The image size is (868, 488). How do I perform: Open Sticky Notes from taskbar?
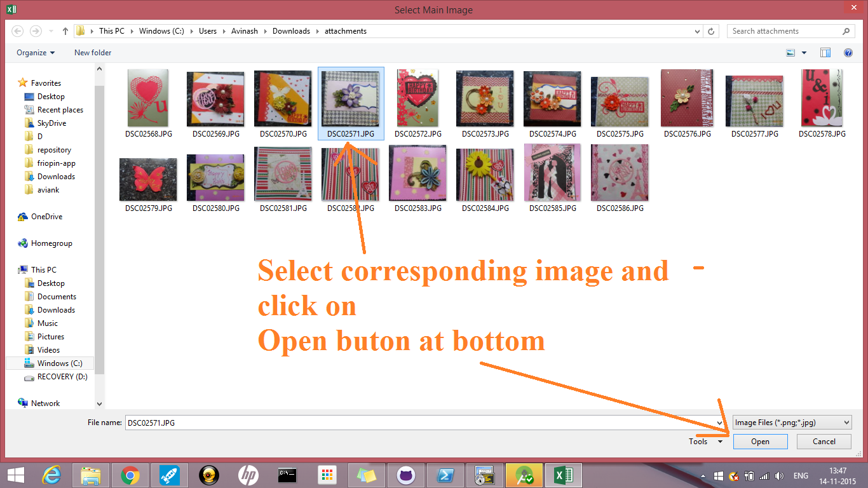coord(366,475)
